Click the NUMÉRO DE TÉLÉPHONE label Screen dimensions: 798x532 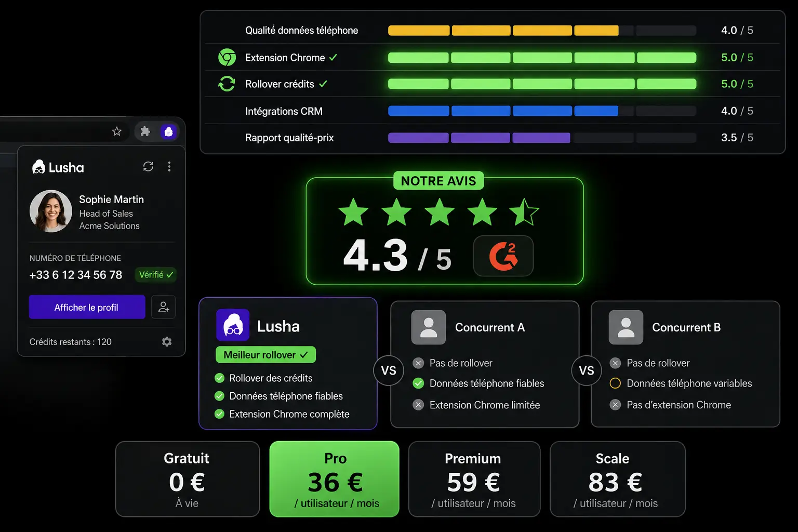click(75, 258)
